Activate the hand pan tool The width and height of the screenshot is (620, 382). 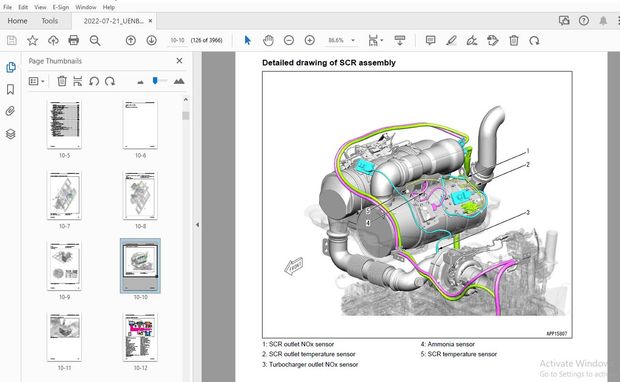[x=268, y=40]
